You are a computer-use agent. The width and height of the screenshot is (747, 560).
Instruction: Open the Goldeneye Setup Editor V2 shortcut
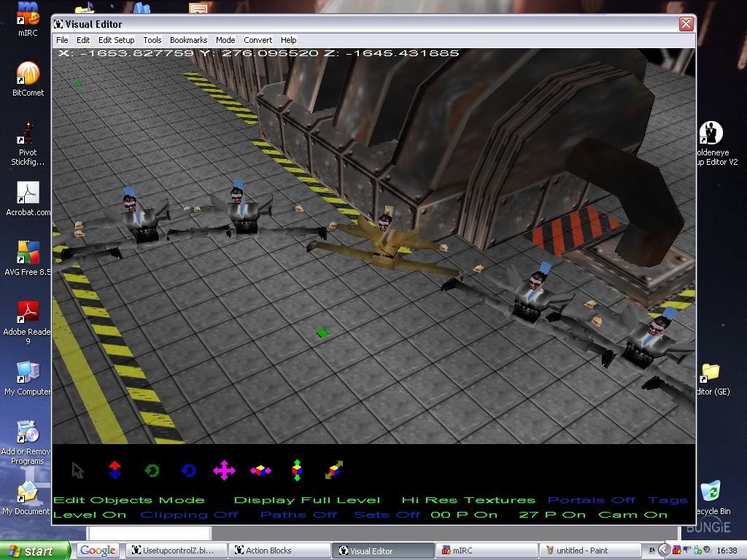(x=716, y=143)
